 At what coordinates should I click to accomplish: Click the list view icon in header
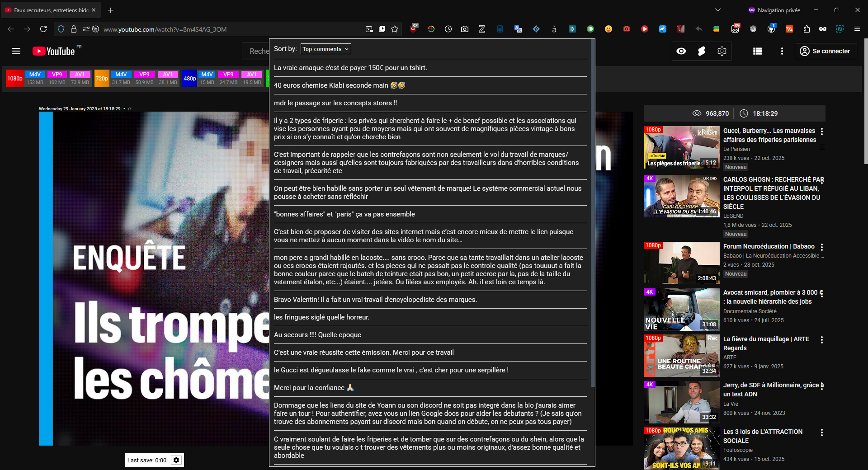757,51
